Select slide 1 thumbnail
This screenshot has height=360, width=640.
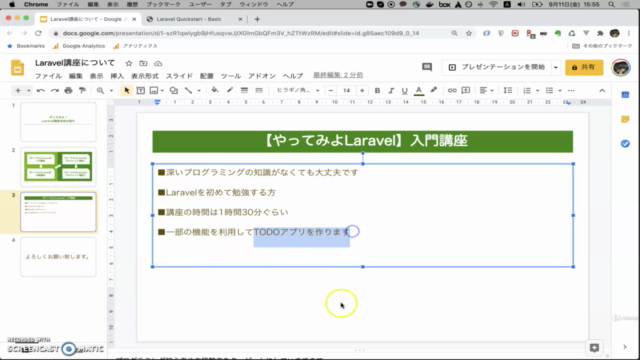click(58, 122)
